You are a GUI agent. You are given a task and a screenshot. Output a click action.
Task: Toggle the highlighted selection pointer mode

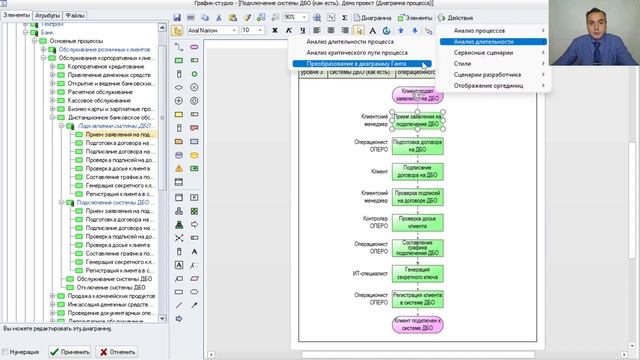click(x=358, y=30)
